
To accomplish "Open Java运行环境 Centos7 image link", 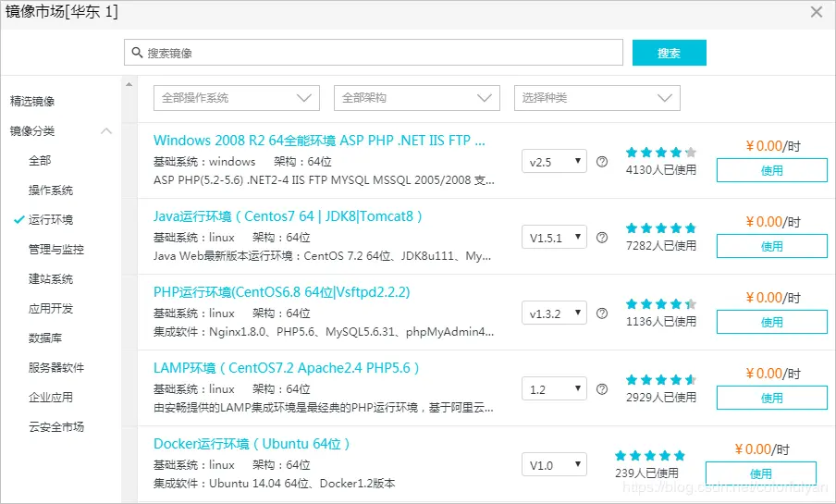I will click(288, 216).
